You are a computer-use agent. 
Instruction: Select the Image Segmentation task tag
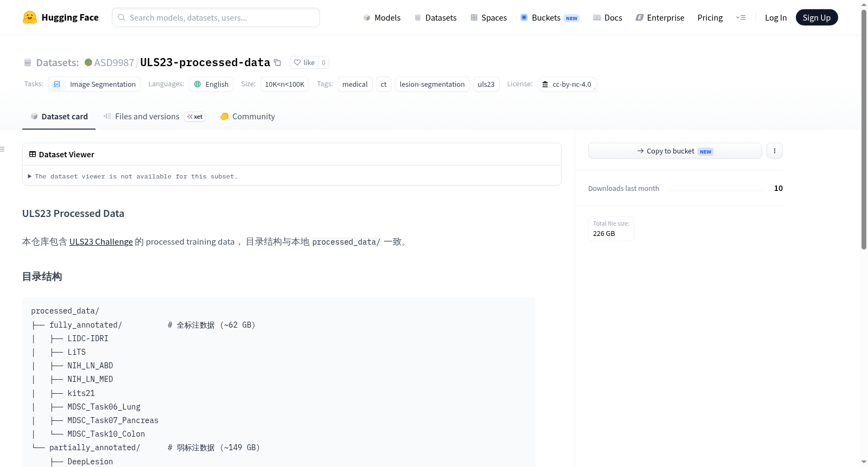click(x=94, y=84)
